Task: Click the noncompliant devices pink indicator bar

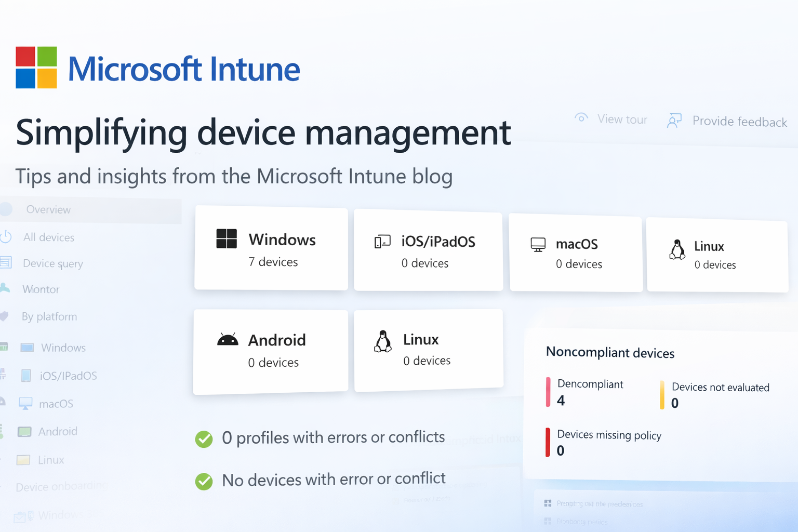Action: pos(549,393)
